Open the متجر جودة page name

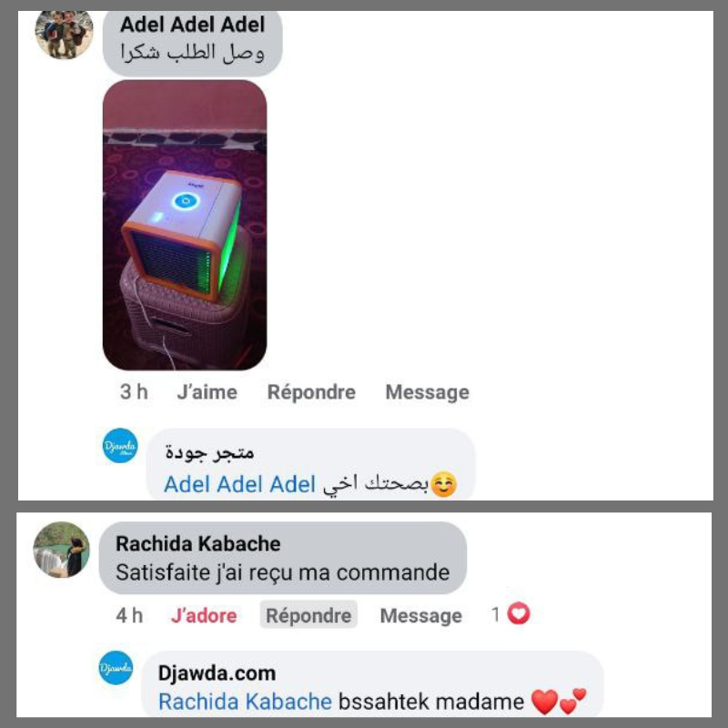coord(210,451)
